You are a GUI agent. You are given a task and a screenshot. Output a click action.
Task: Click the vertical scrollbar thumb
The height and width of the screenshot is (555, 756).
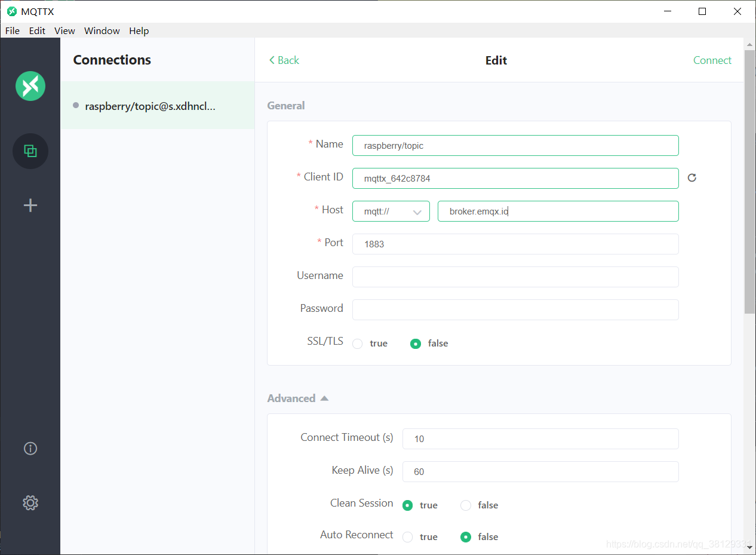coord(749,182)
